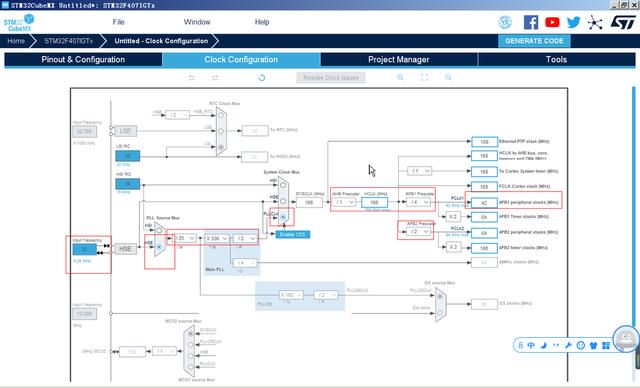
Task: Reset clock configuration with refresh icon
Action: [262, 78]
